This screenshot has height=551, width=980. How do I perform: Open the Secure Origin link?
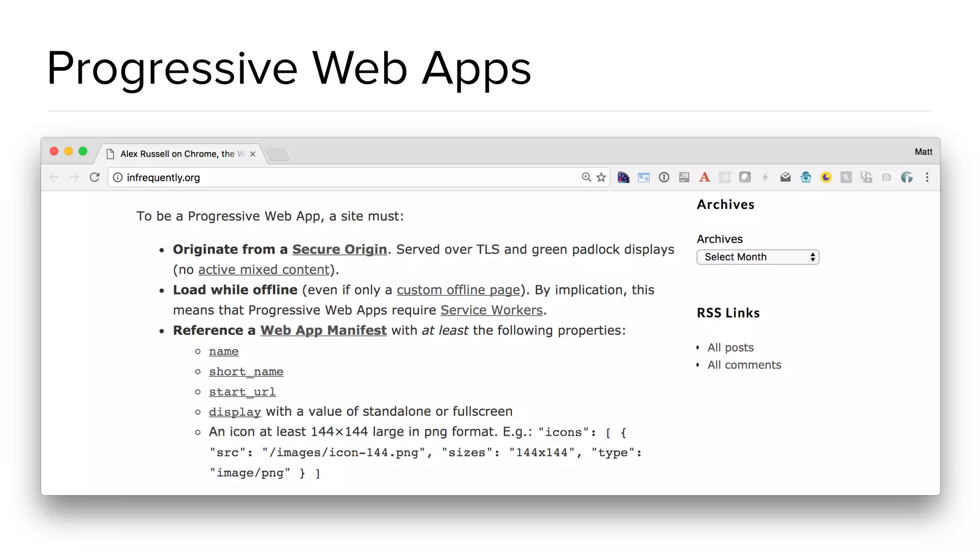339,250
